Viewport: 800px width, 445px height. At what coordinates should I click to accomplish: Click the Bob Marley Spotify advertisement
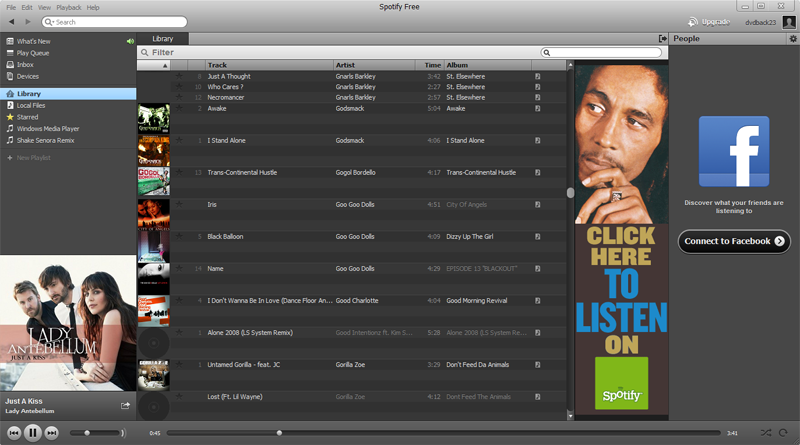[x=621, y=240]
